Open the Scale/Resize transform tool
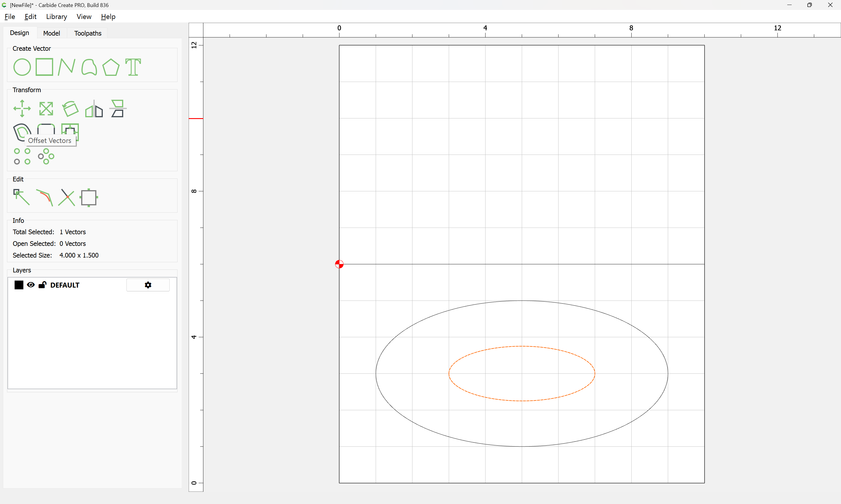This screenshot has height=504, width=841. coord(46,109)
